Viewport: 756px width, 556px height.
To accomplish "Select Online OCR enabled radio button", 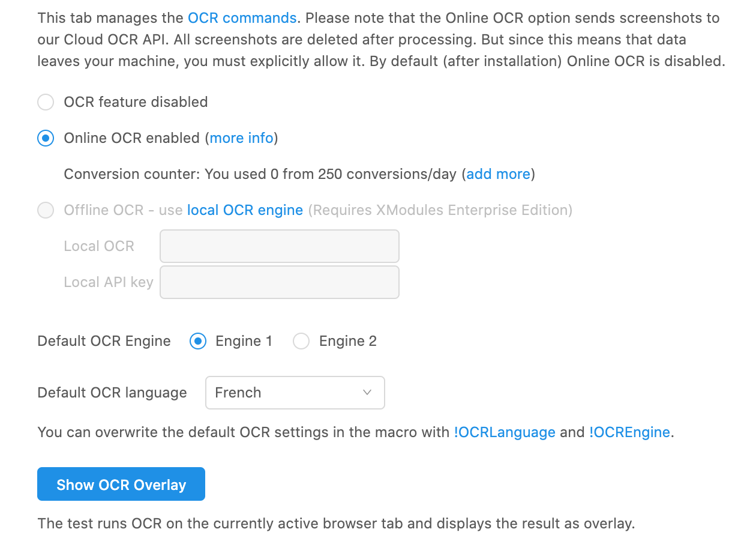I will point(46,138).
